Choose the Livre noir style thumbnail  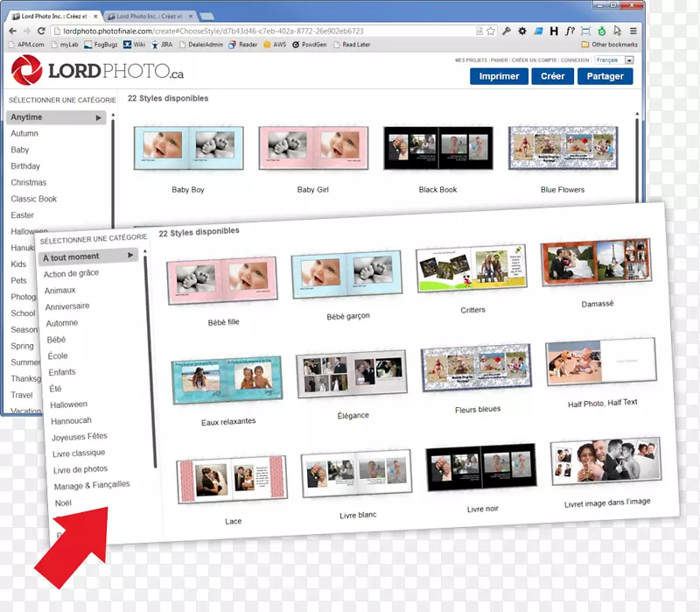[x=481, y=468]
